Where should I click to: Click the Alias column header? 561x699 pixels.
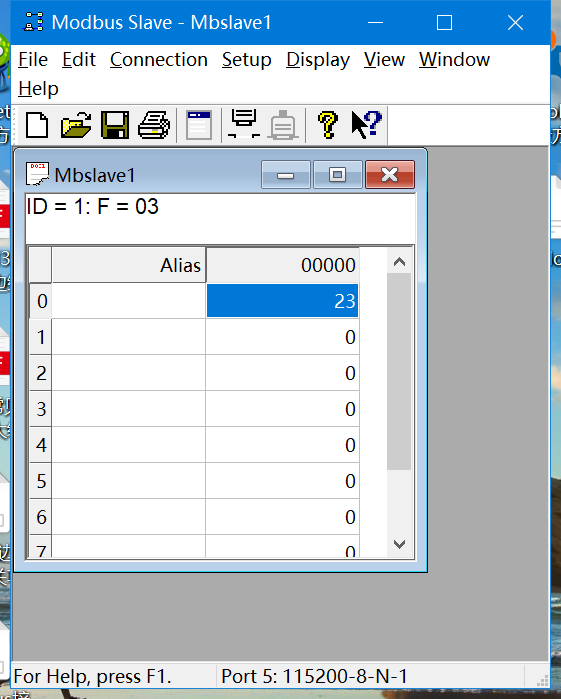click(x=129, y=265)
